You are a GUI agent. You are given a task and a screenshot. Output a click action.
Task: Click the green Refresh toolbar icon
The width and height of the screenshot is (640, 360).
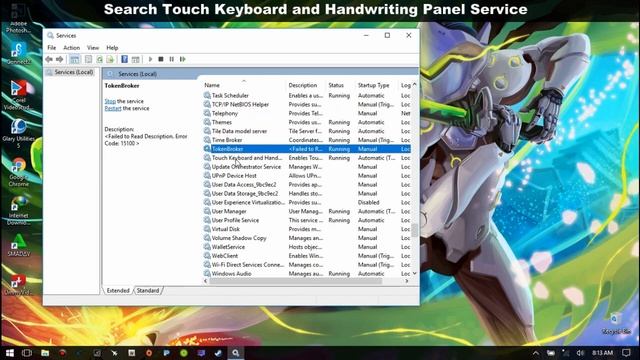coord(99,59)
